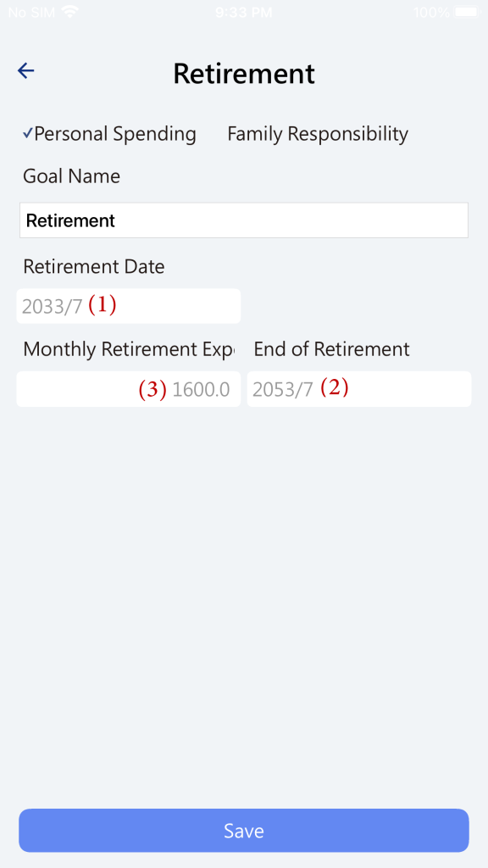Open the End of Retirement date 2053/7
The width and height of the screenshot is (488, 868).
point(359,389)
